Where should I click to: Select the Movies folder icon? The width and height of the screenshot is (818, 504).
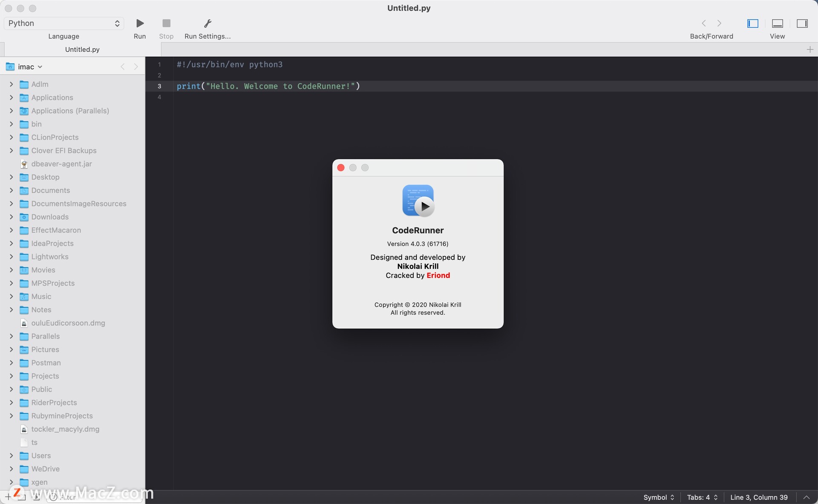24,270
